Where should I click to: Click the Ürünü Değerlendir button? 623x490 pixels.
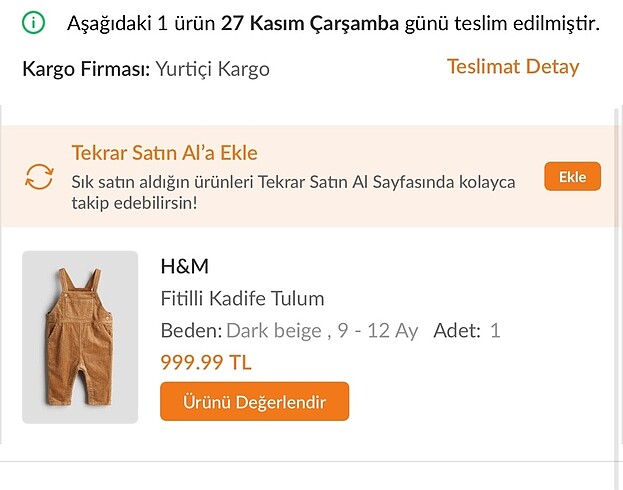pyautogui.click(x=254, y=401)
